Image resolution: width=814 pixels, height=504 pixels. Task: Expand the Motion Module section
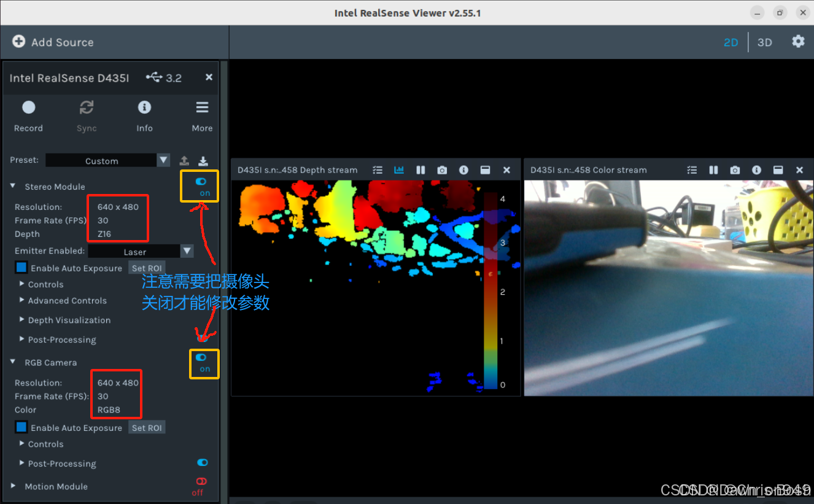coord(13,486)
